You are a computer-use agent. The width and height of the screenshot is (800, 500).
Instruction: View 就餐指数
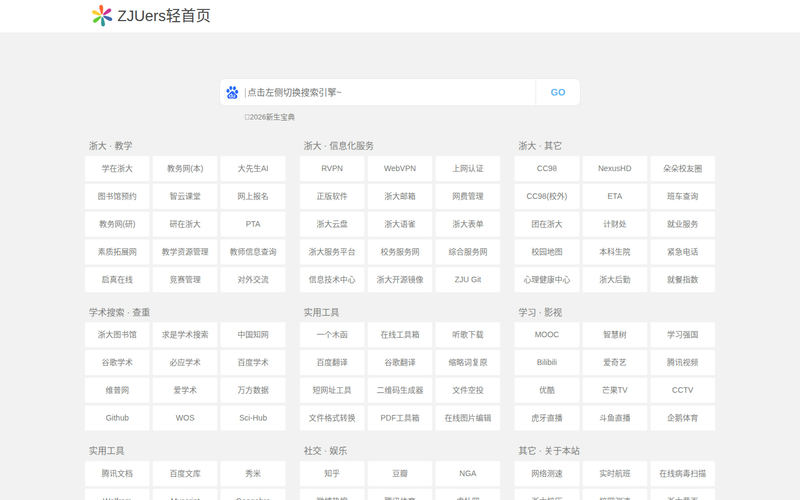(x=683, y=280)
